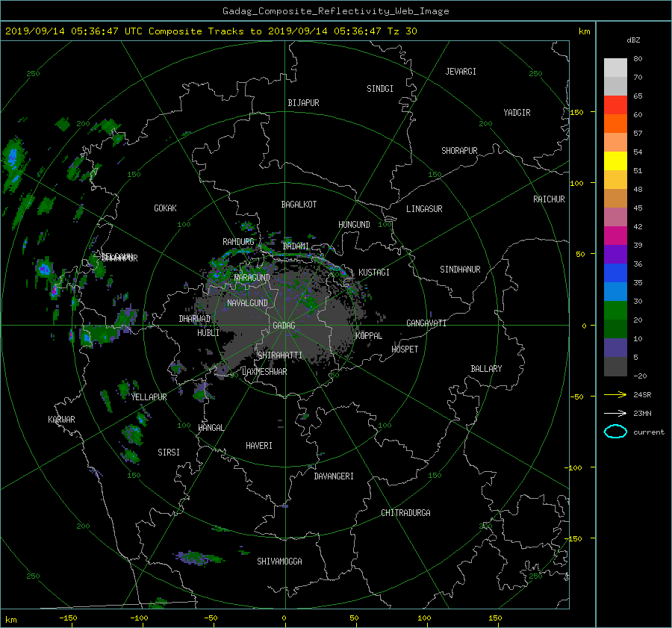Viewport: 672px width, 628px height.
Task: Select the dark orange 57-60 dBZ legend band
Action: (x=615, y=123)
